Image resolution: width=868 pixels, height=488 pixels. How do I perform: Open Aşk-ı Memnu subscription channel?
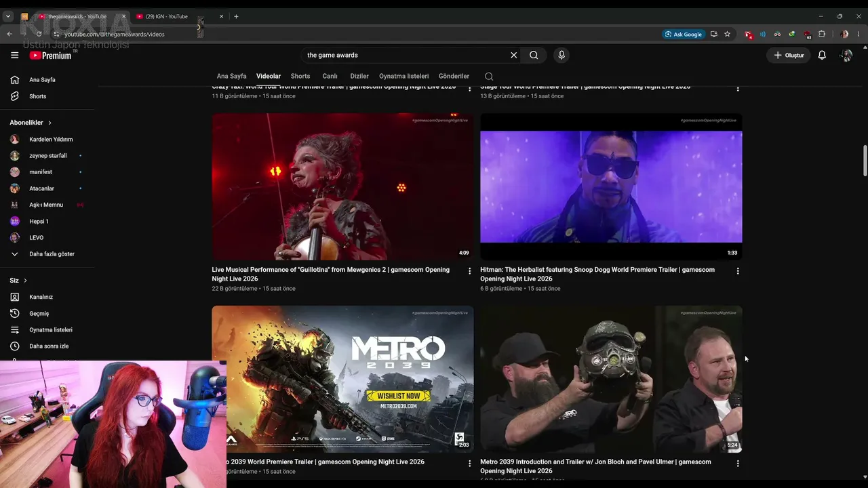coord(47,205)
